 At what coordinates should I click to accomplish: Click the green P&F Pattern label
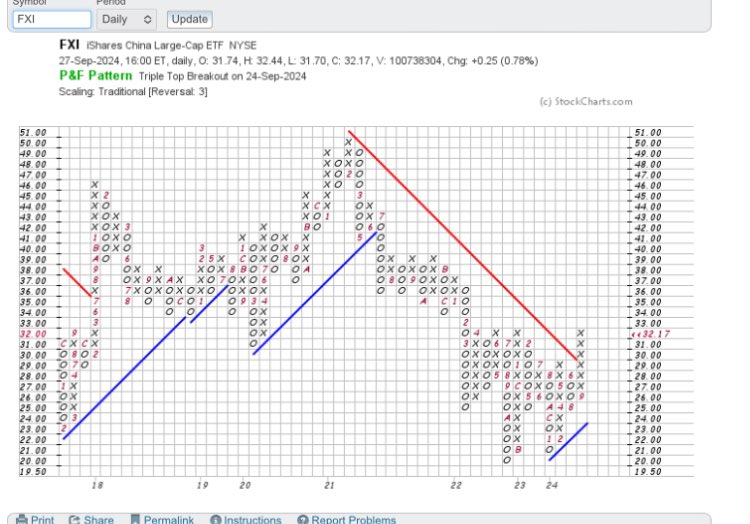click(x=96, y=76)
